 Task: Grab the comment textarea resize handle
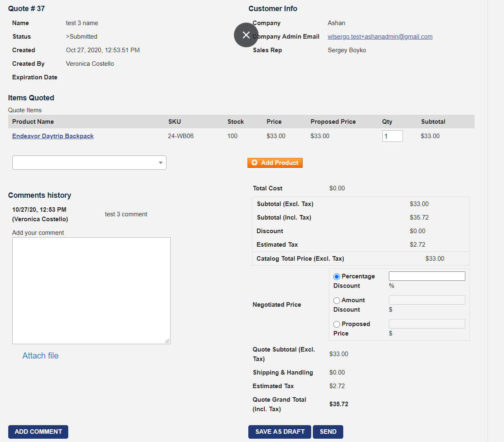[x=168, y=341]
